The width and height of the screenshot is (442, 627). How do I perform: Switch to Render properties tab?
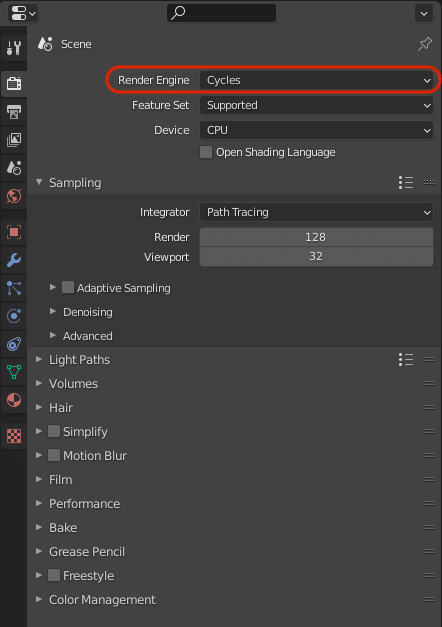[x=14, y=84]
